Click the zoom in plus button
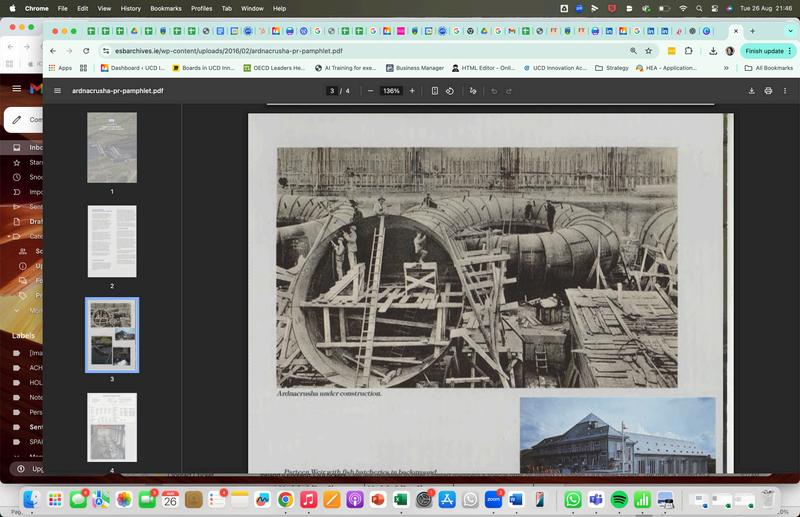The height and width of the screenshot is (517, 800). click(412, 91)
